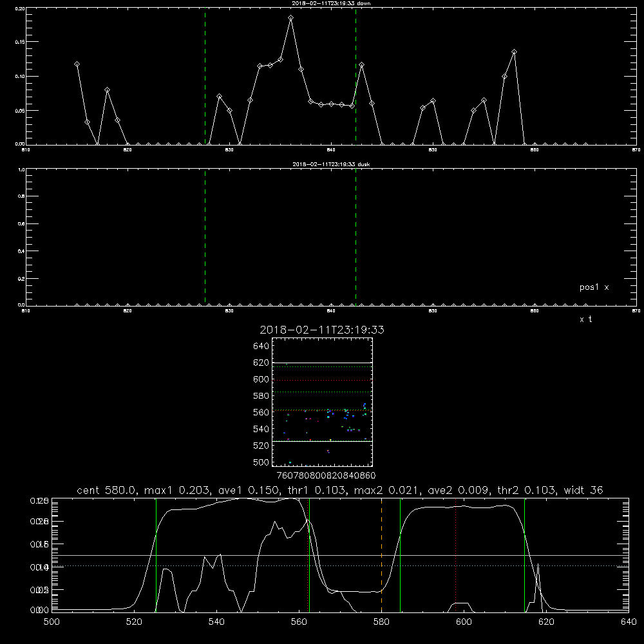Click left green dashed line in dusk plot

[205, 237]
